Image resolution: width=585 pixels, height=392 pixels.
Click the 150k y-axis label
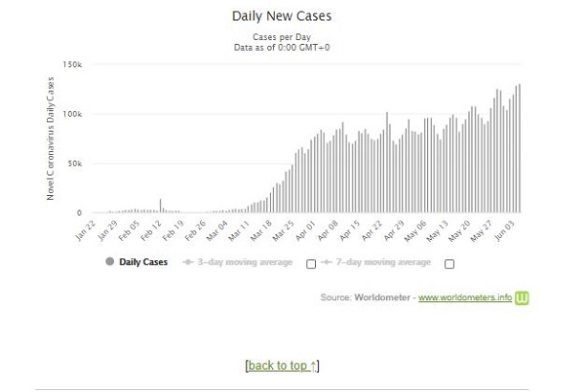pyautogui.click(x=71, y=64)
